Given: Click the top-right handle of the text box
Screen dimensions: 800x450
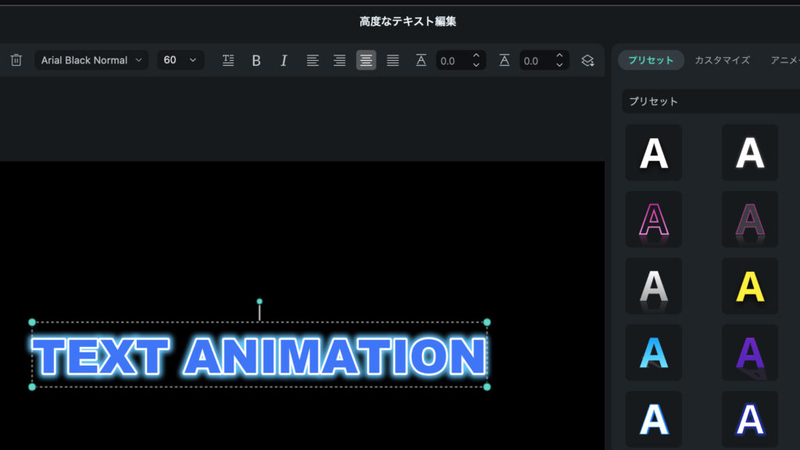Looking at the screenshot, I should click(487, 322).
